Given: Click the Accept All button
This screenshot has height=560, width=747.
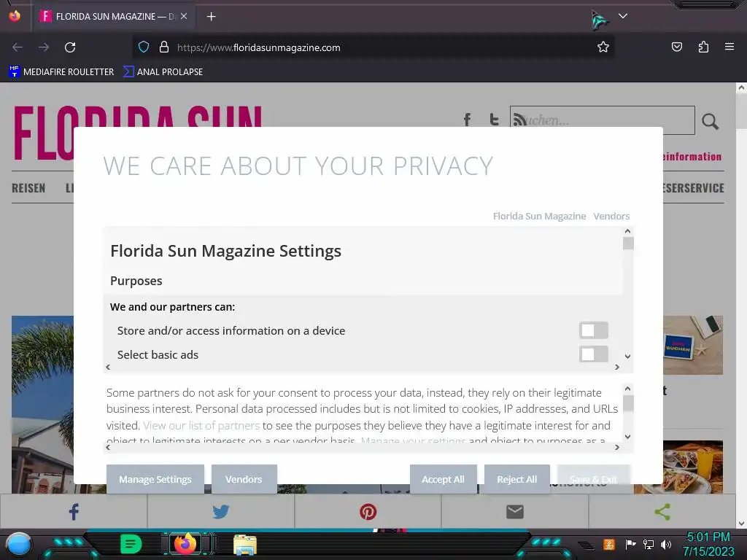Looking at the screenshot, I should (x=443, y=479).
